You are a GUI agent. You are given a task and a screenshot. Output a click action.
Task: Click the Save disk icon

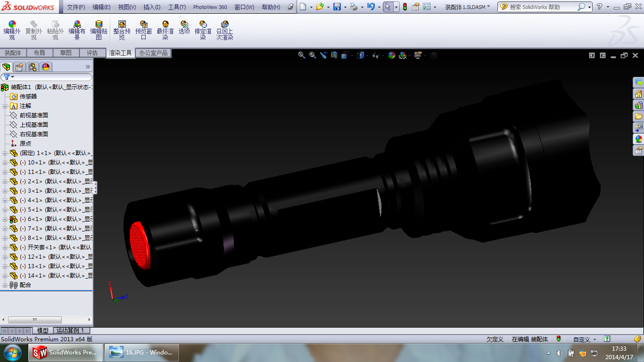337,7
